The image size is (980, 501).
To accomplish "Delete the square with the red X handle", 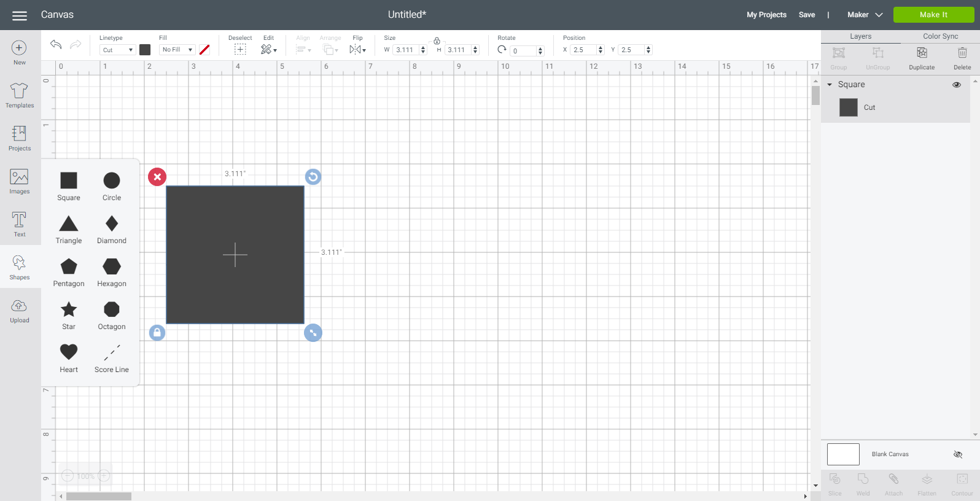I will click(157, 177).
